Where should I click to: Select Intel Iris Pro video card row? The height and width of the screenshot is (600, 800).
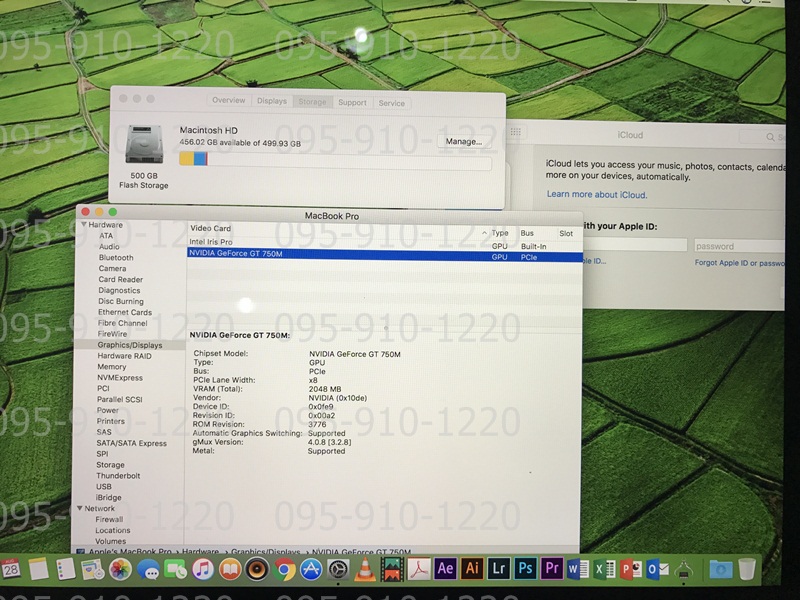211,243
